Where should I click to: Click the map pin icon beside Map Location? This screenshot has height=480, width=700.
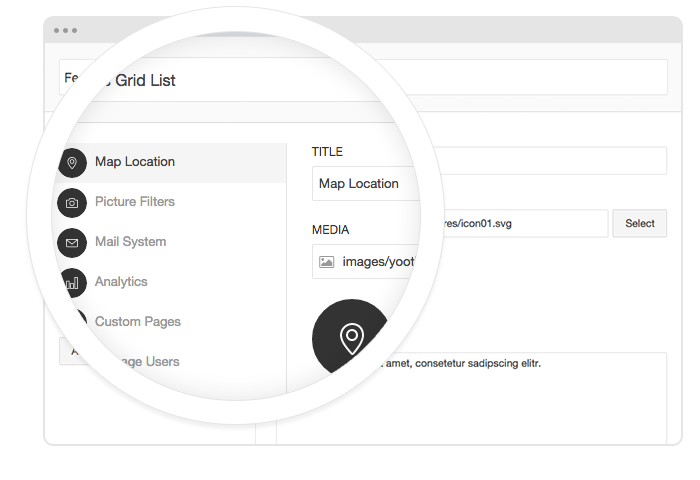pyautogui.click(x=72, y=162)
